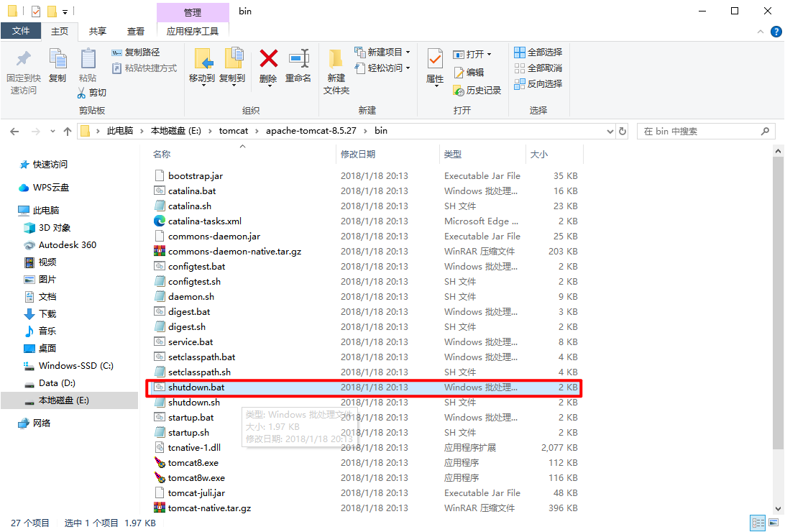Sort by the Date modified column

[358, 154]
